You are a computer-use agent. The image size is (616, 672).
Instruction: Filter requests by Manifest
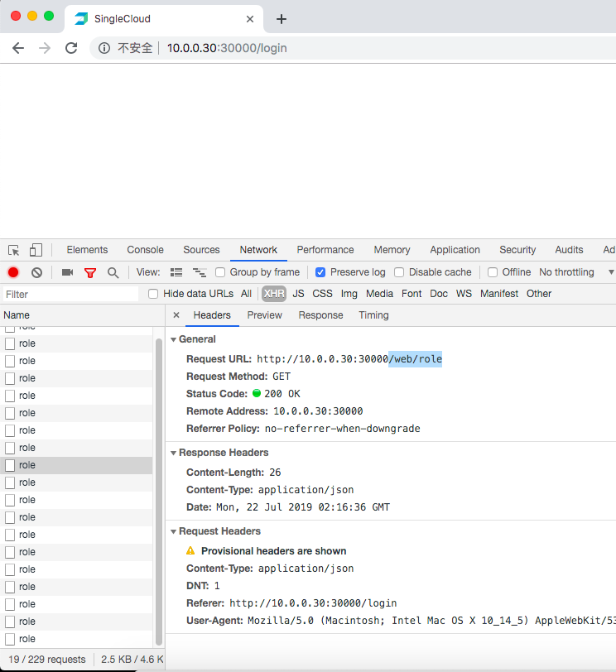tap(499, 294)
